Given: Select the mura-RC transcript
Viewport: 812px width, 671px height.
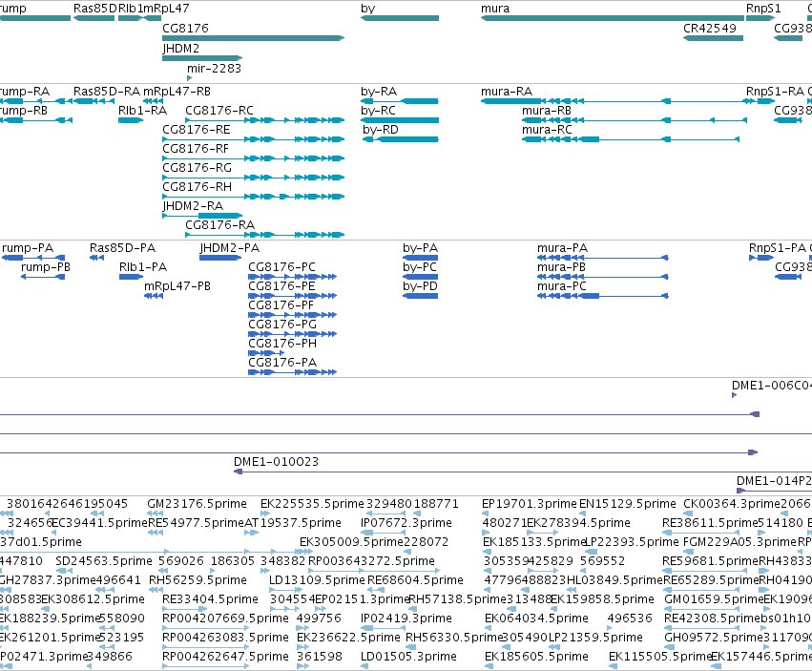Looking at the screenshot, I should click(631, 139).
